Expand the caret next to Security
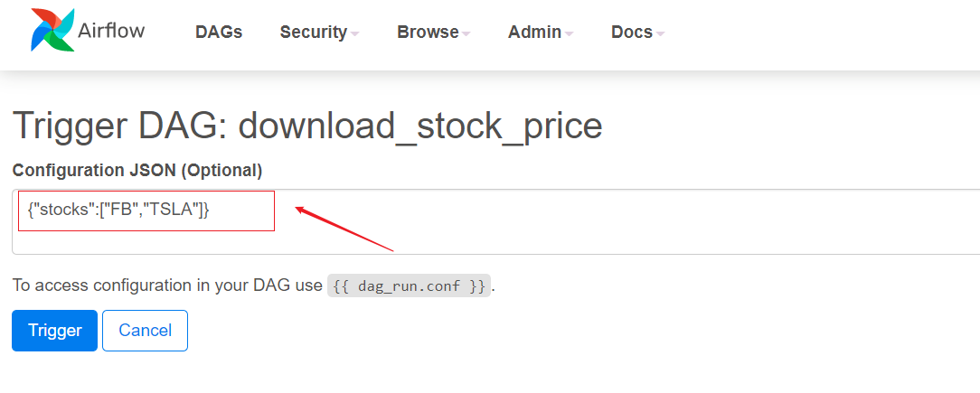 (355, 34)
